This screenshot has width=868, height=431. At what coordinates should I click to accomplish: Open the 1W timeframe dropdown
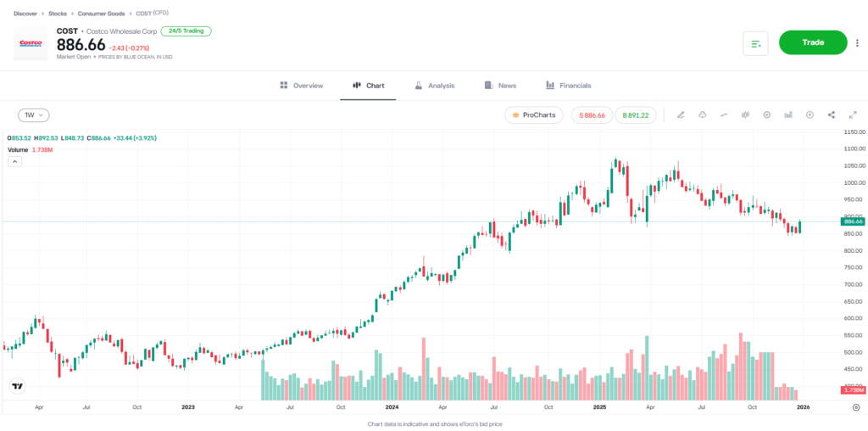(x=34, y=115)
